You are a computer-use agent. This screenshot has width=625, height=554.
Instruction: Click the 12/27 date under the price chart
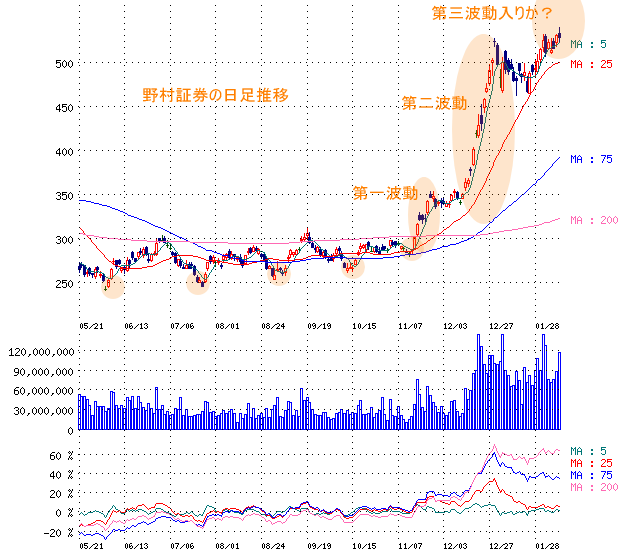[x=501, y=326]
